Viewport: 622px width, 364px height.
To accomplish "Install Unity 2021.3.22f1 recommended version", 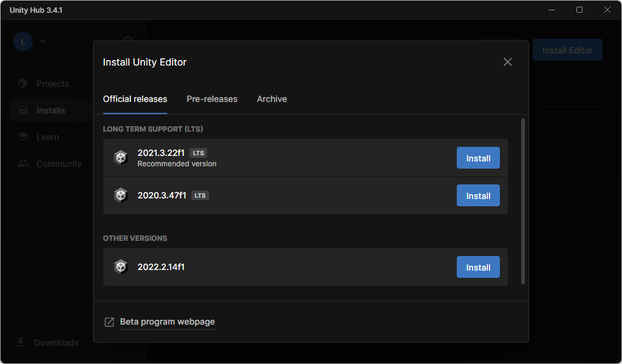I will [478, 158].
